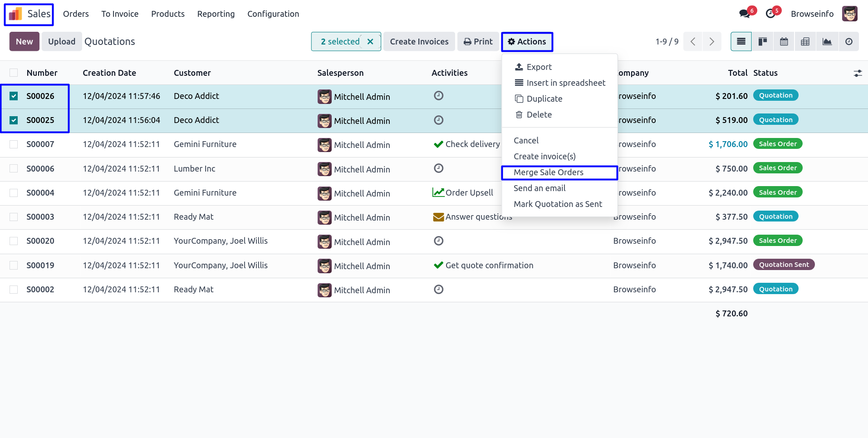Click activity clock for S00020
868x438 pixels.
click(x=438, y=241)
